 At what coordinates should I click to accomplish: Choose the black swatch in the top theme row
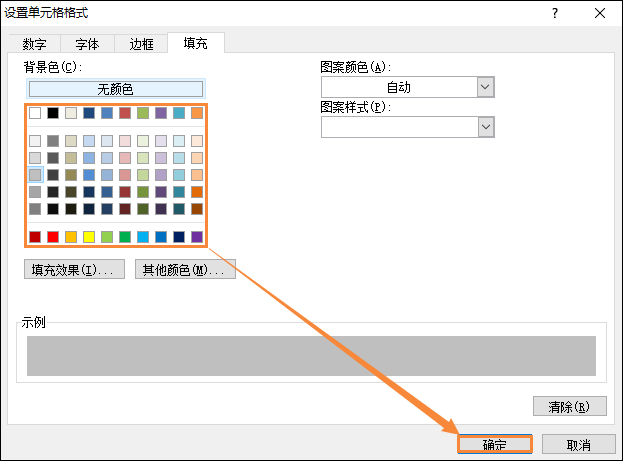[x=53, y=113]
